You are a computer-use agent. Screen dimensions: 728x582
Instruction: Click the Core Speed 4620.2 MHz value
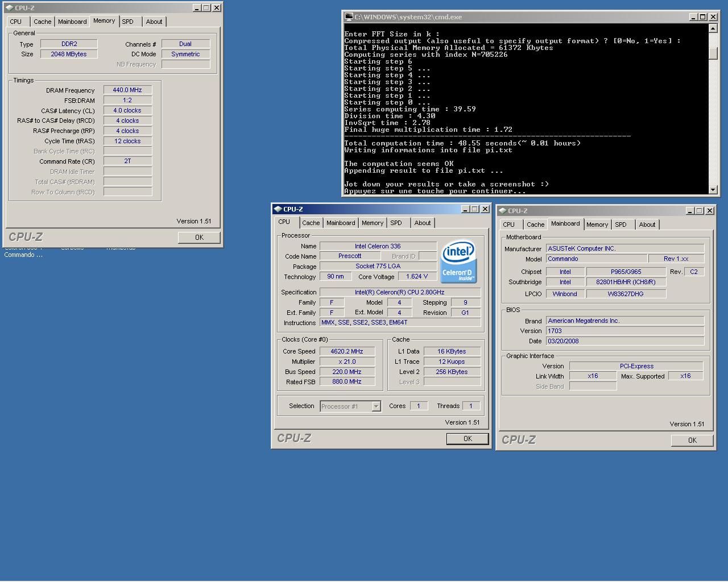coord(347,351)
